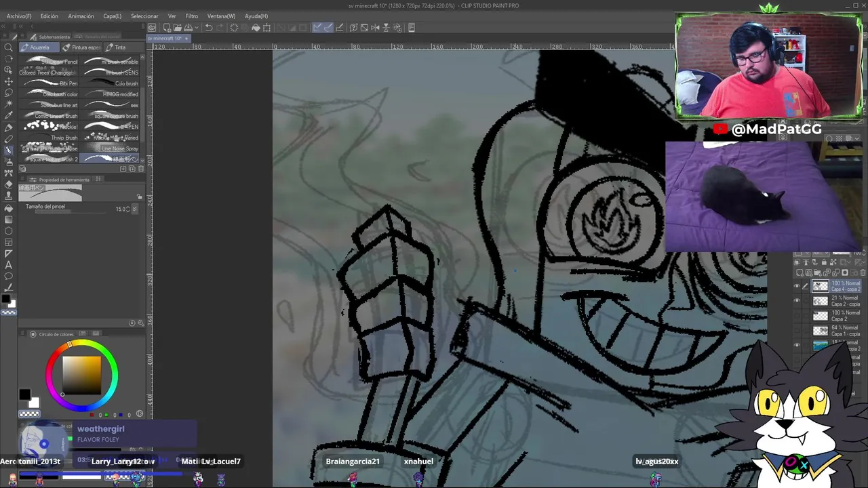Select the Text tool

(8, 265)
